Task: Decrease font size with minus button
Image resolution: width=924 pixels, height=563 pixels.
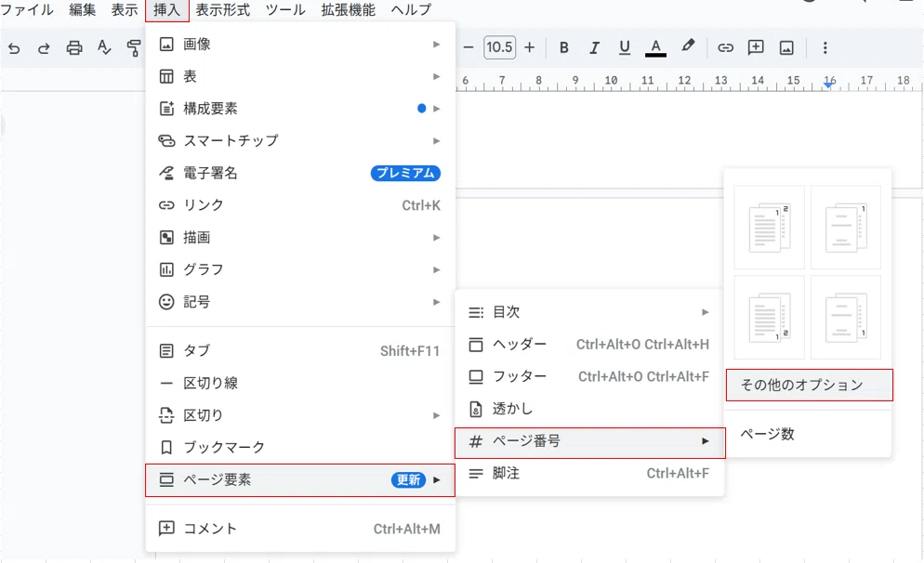Action: (469, 47)
